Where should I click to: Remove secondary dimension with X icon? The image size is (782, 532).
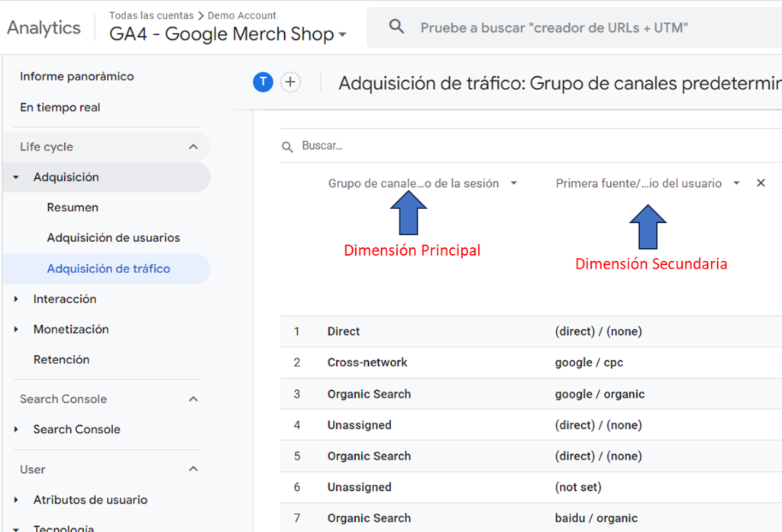point(761,183)
